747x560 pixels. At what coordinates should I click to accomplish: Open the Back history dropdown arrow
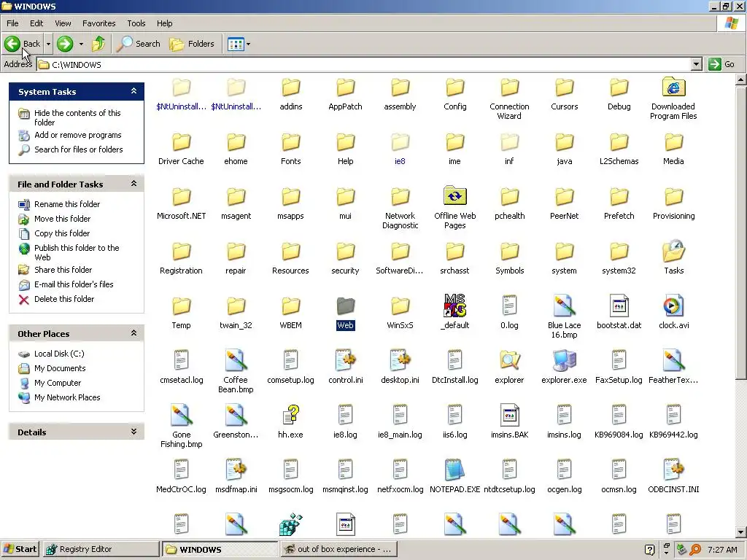(x=48, y=44)
